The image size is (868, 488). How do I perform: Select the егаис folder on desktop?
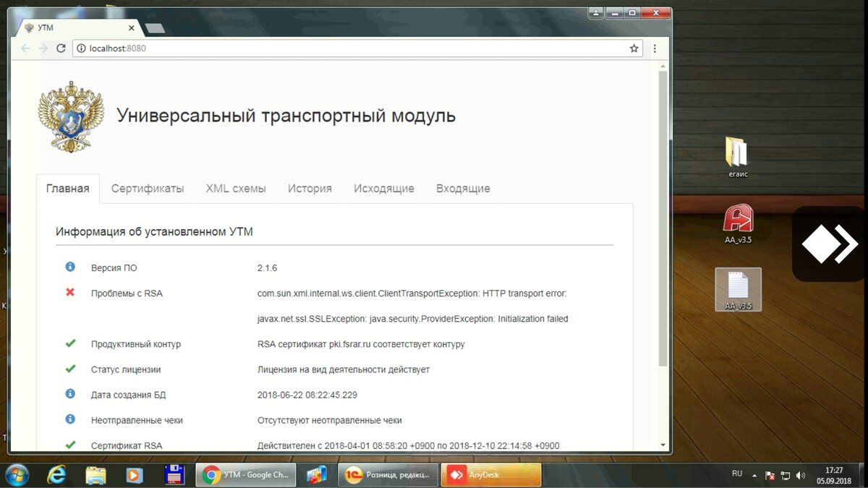(738, 157)
